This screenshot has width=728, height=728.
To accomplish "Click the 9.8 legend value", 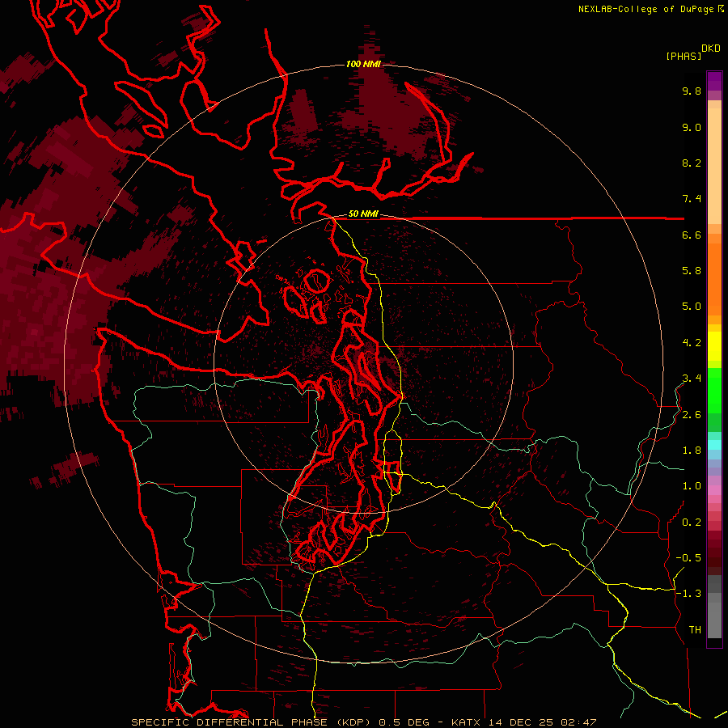I will 692,91.
